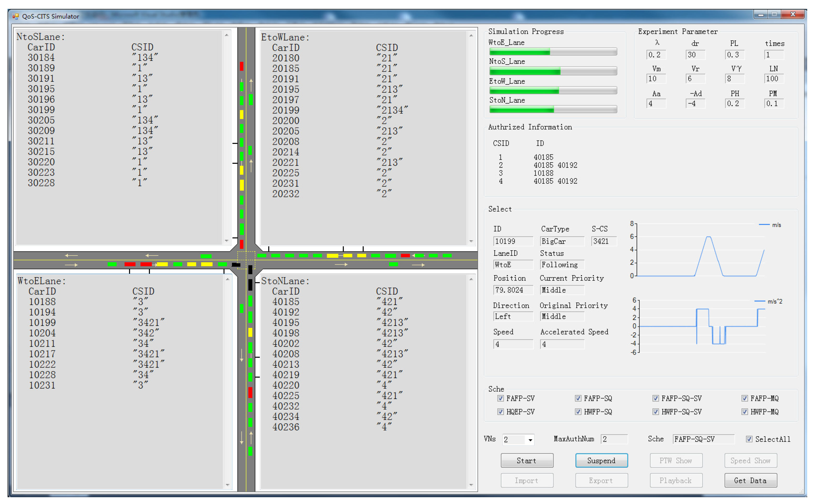Click the StoN_Lane progress bar

(553, 109)
